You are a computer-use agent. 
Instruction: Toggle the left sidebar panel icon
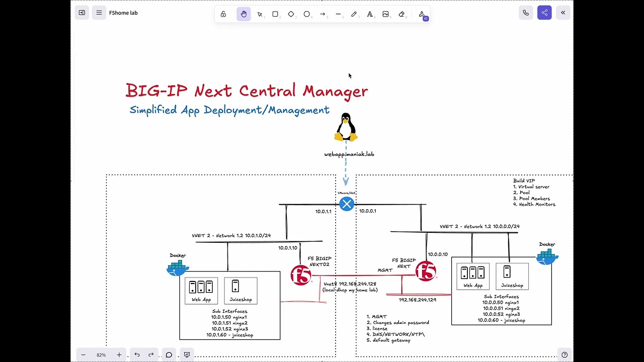pos(82,13)
